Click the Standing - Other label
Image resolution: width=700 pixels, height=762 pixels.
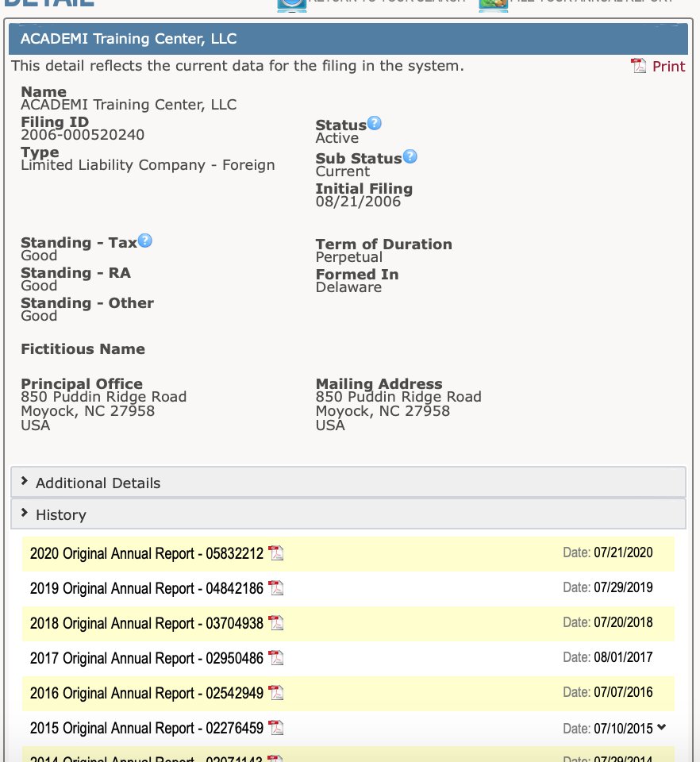(87, 302)
